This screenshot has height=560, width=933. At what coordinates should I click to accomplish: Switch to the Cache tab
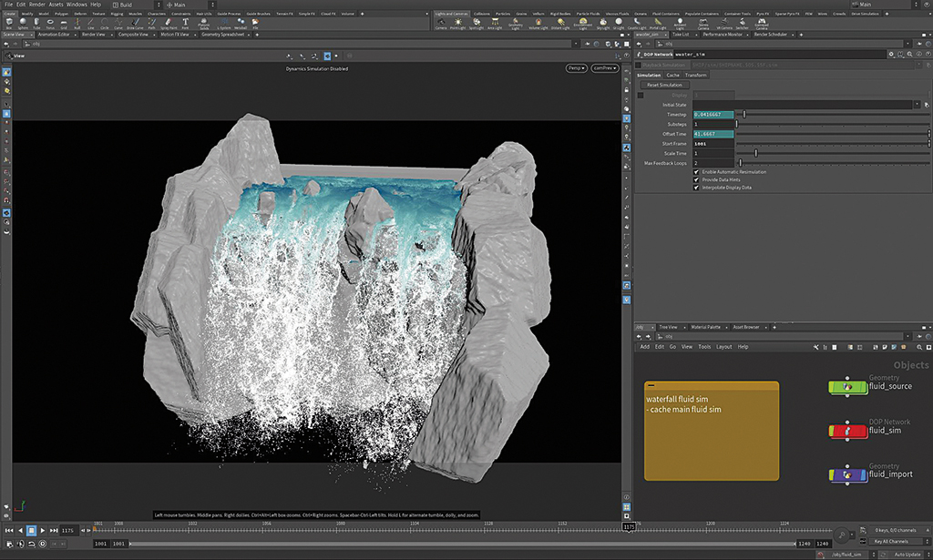[672, 75]
